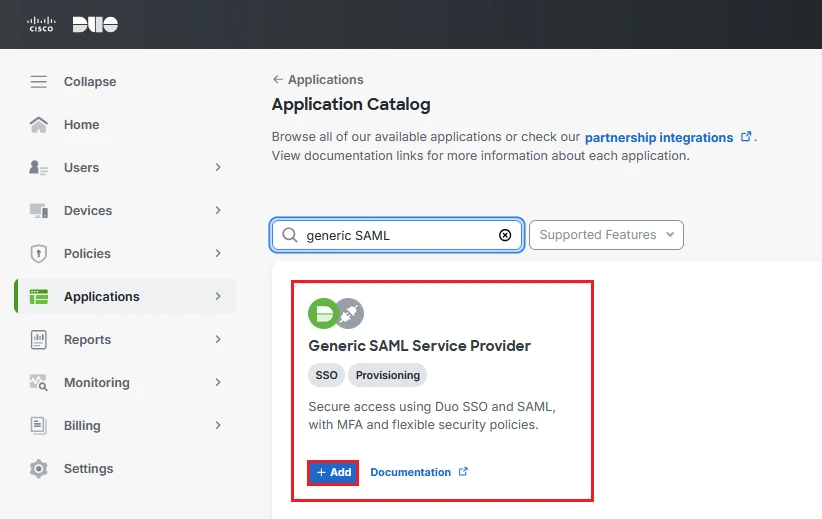This screenshot has height=519, width=822.
Task: Open Reports in the sidebar
Action: pyautogui.click(x=88, y=340)
